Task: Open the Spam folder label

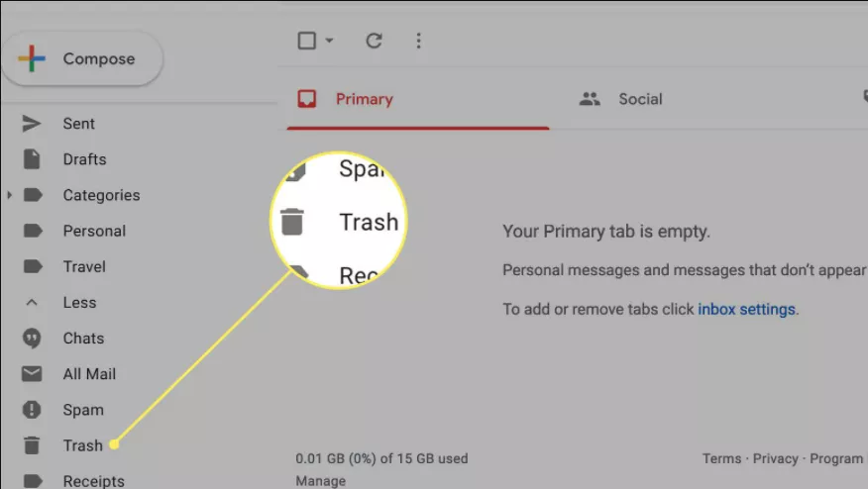Action: point(83,410)
